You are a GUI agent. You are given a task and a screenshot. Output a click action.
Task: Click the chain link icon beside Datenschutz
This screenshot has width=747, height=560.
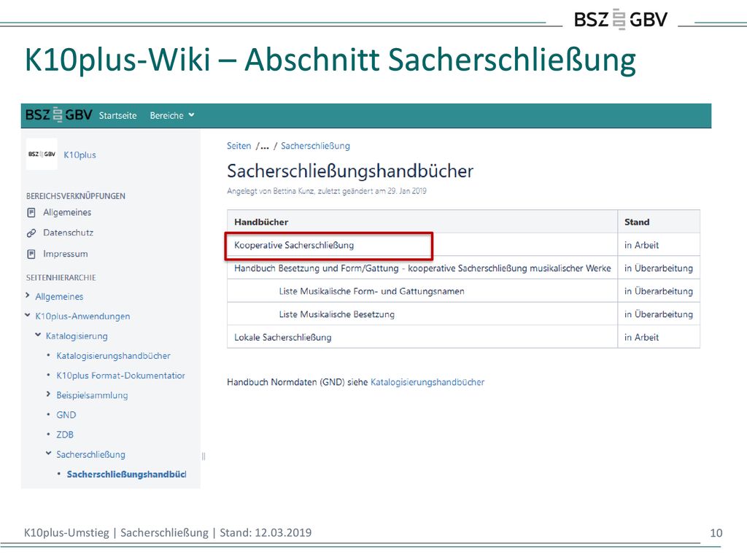(x=31, y=233)
